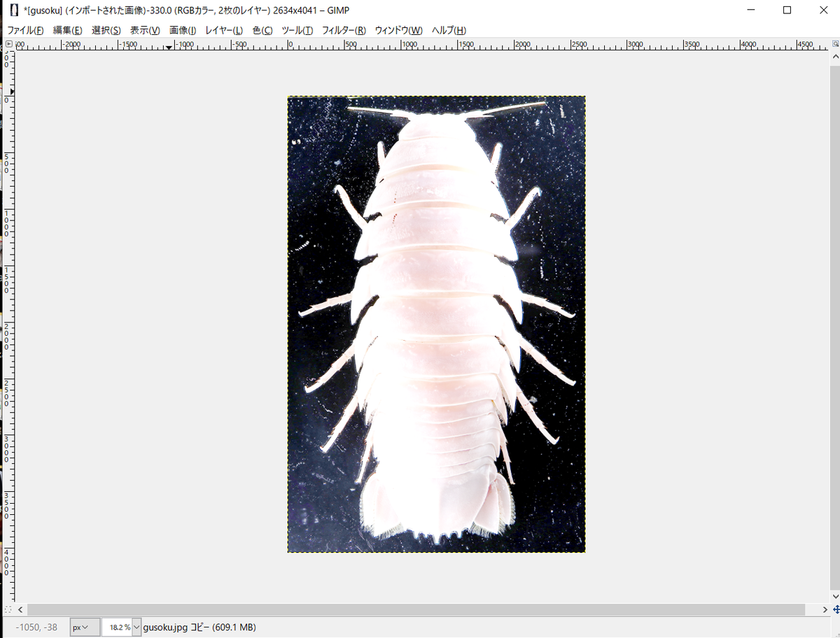Open the フィルター(R) menu

(344, 31)
